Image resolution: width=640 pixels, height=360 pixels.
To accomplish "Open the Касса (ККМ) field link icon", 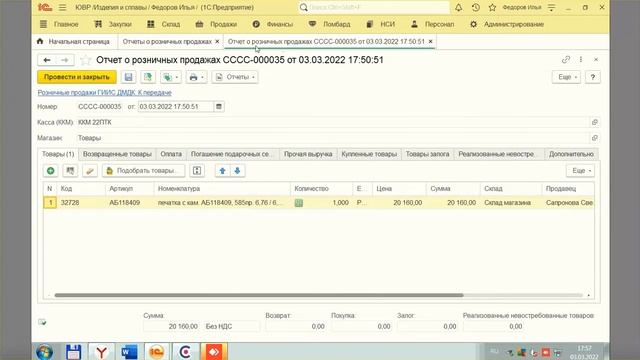I will pos(595,122).
